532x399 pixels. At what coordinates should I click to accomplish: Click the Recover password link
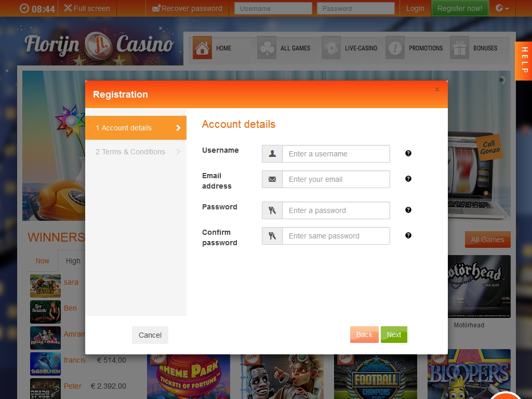187,8
